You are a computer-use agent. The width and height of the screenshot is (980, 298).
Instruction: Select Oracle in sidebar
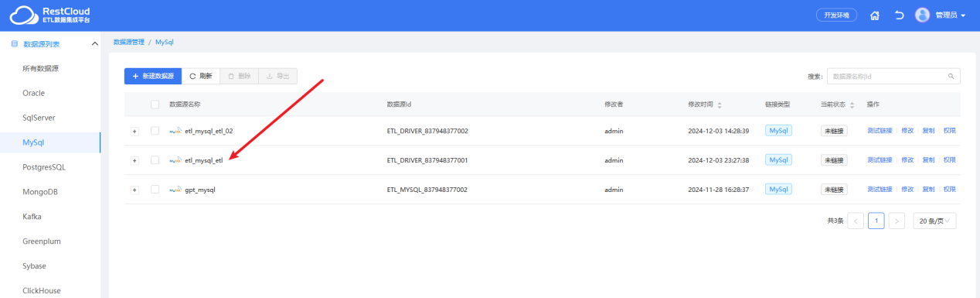(34, 93)
